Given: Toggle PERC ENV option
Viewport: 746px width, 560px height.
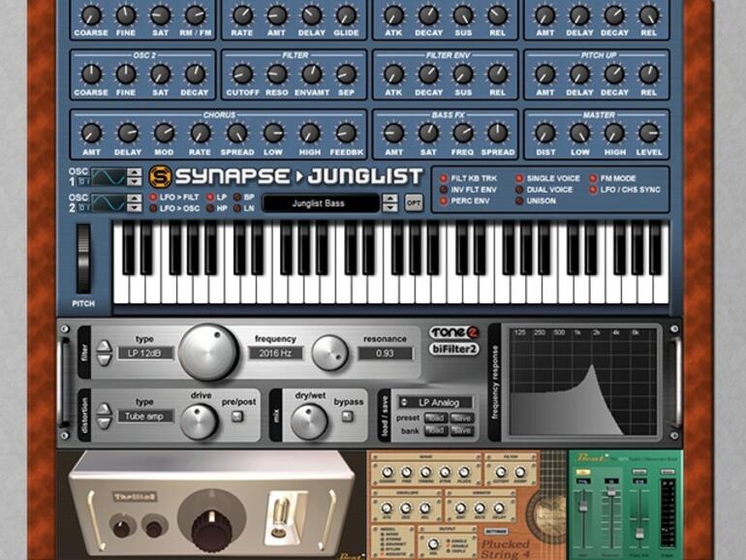Looking at the screenshot, I should [444, 202].
